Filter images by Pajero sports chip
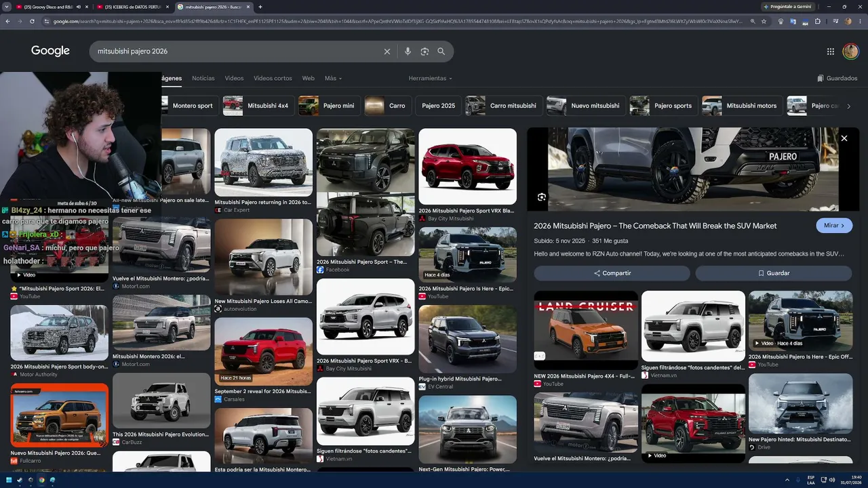Image resolution: width=868 pixels, height=488 pixels. (663, 106)
